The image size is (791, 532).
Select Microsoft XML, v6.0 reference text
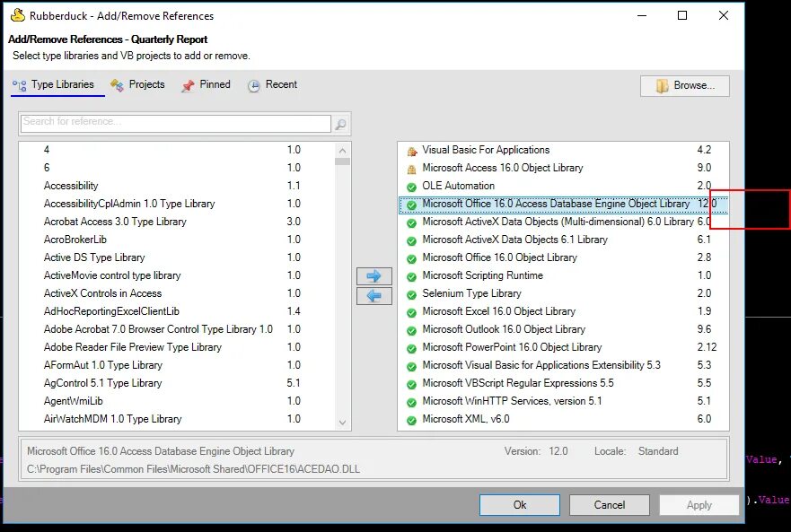466,419
